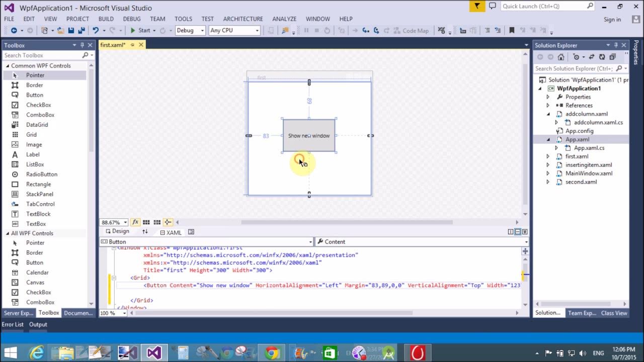
Task: Toggle snap to gridlines button
Action: 157,222
